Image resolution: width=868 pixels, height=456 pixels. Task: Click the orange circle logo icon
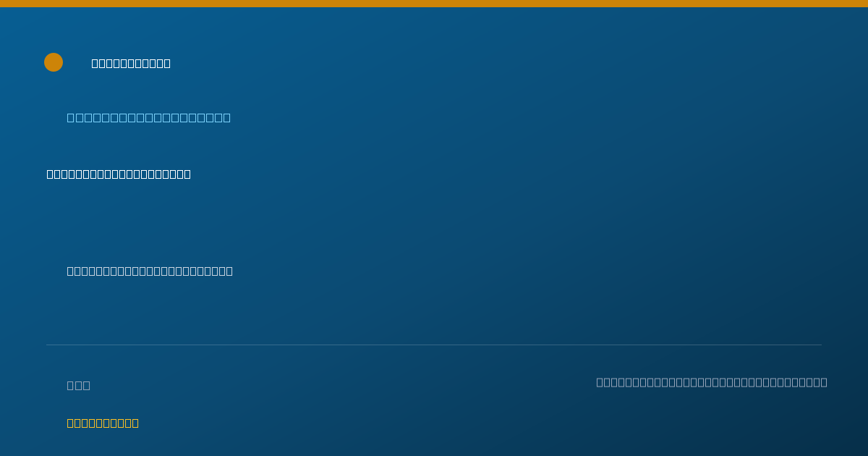pos(54,62)
